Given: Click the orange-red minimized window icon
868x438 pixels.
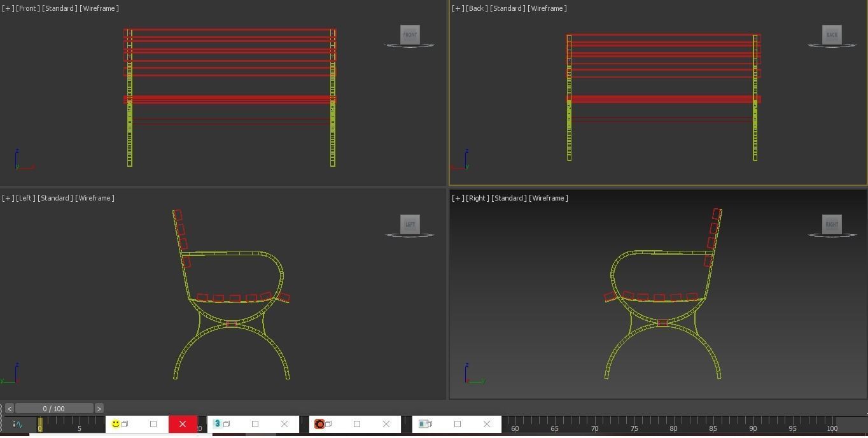Looking at the screenshot, I should [319, 424].
